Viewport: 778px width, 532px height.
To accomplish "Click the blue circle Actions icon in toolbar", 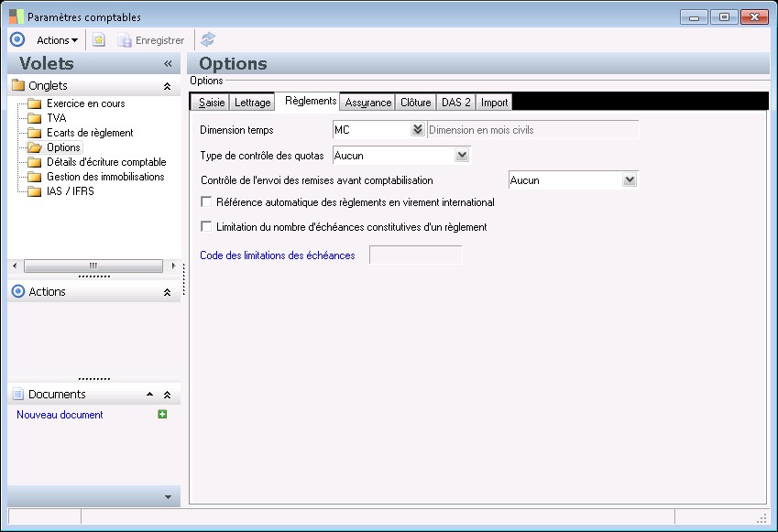I will click(x=16, y=40).
